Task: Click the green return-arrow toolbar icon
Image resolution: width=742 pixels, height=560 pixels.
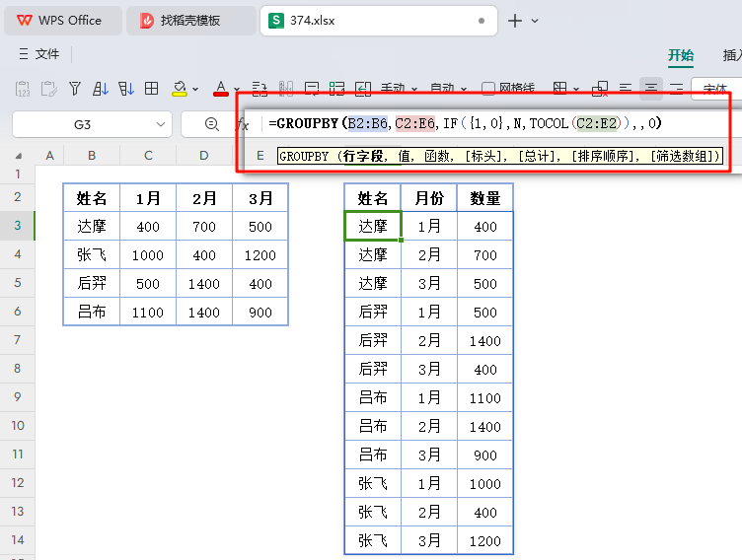Action: [363, 89]
